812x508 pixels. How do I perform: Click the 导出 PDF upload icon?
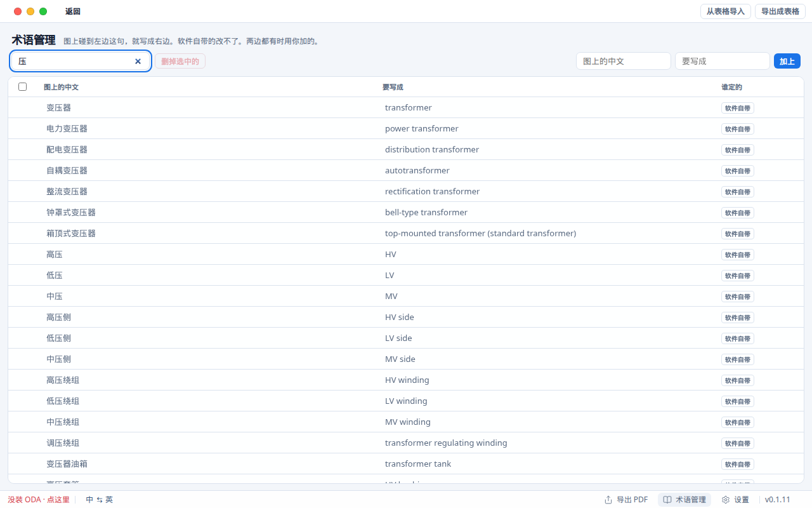point(608,500)
